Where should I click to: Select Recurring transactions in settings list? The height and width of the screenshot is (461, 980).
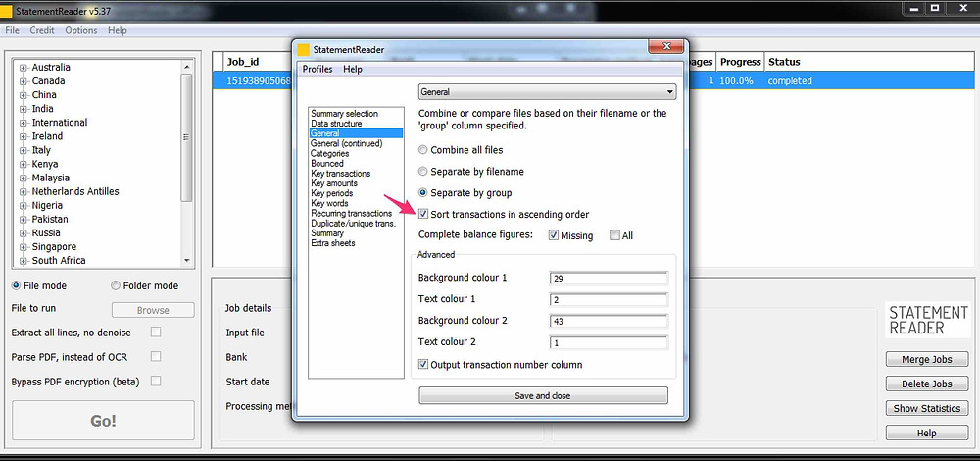tap(351, 213)
